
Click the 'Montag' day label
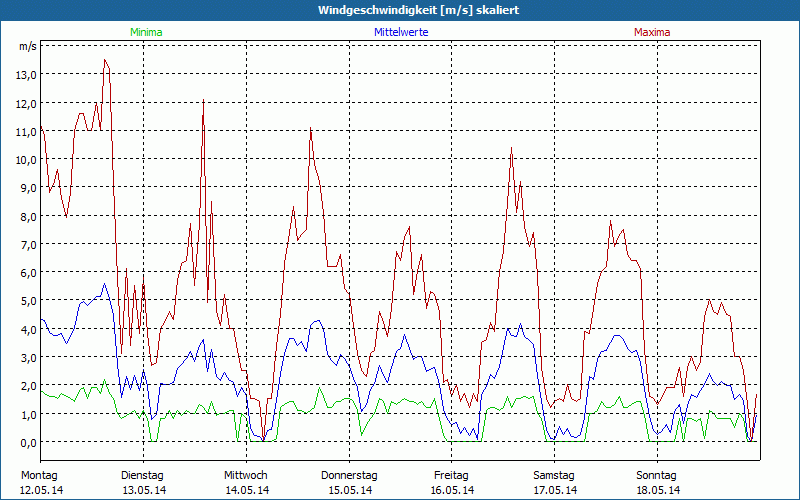click(x=39, y=476)
